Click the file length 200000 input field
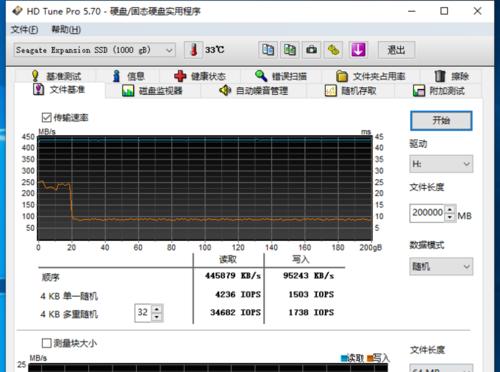 427,213
